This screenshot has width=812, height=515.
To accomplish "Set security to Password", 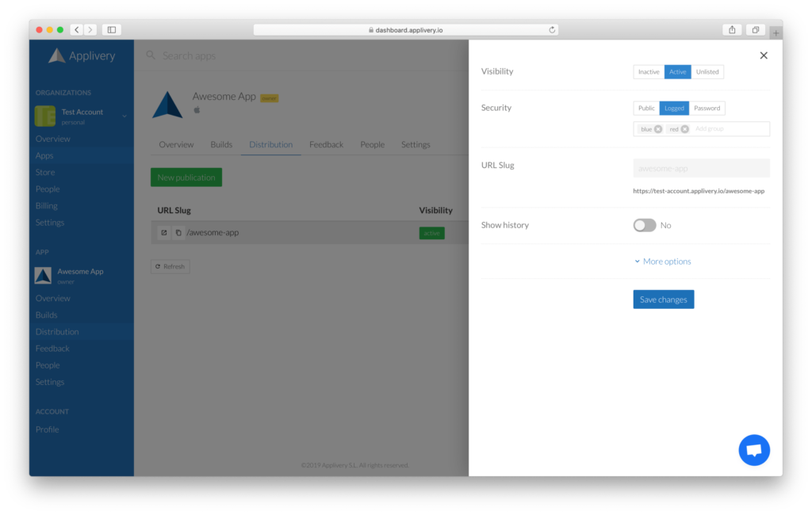I will [x=707, y=109].
